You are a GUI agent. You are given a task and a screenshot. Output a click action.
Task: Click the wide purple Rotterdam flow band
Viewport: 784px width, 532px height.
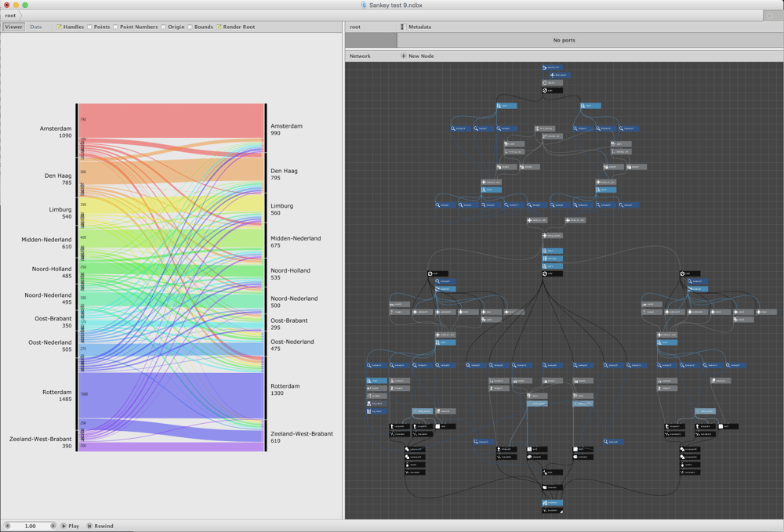tap(171, 396)
